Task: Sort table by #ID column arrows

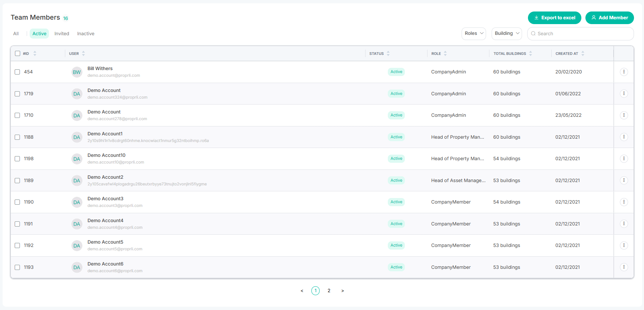Action: tap(35, 53)
